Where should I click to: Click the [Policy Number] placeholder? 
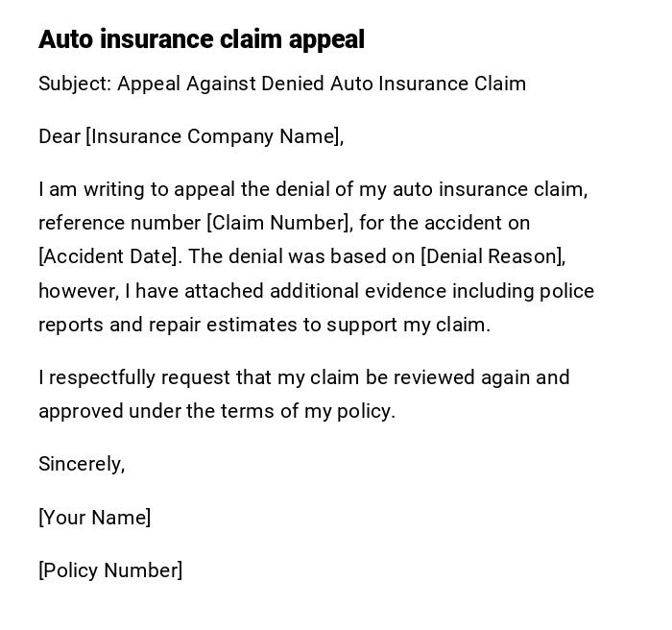click(110, 570)
